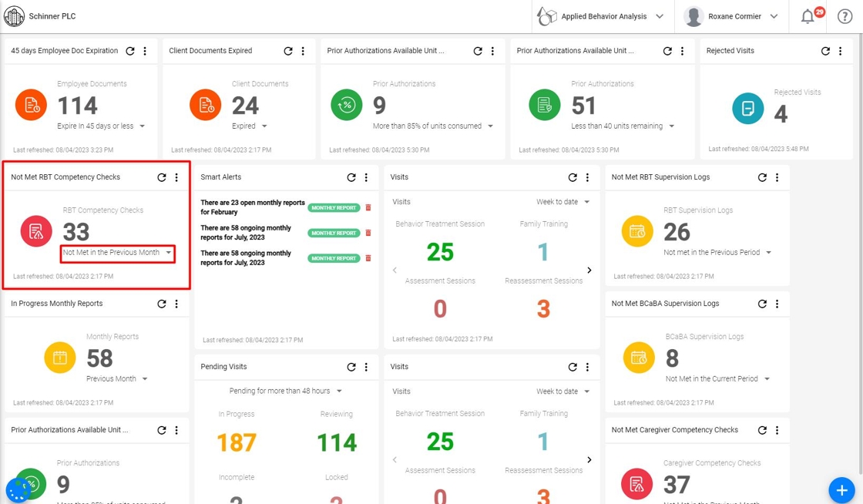The width and height of the screenshot is (863, 504).
Task: Click the 4 Rejected Visits count
Action: [781, 114]
